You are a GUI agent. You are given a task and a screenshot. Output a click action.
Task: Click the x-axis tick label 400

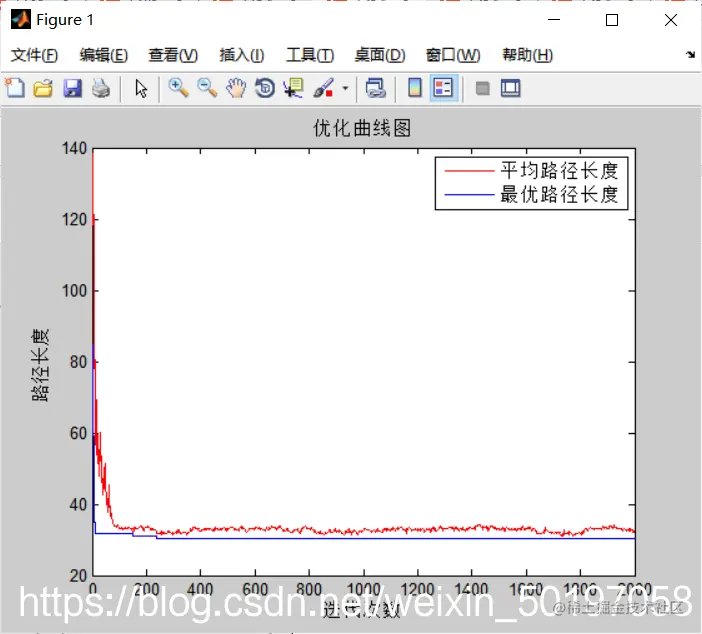(200, 589)
